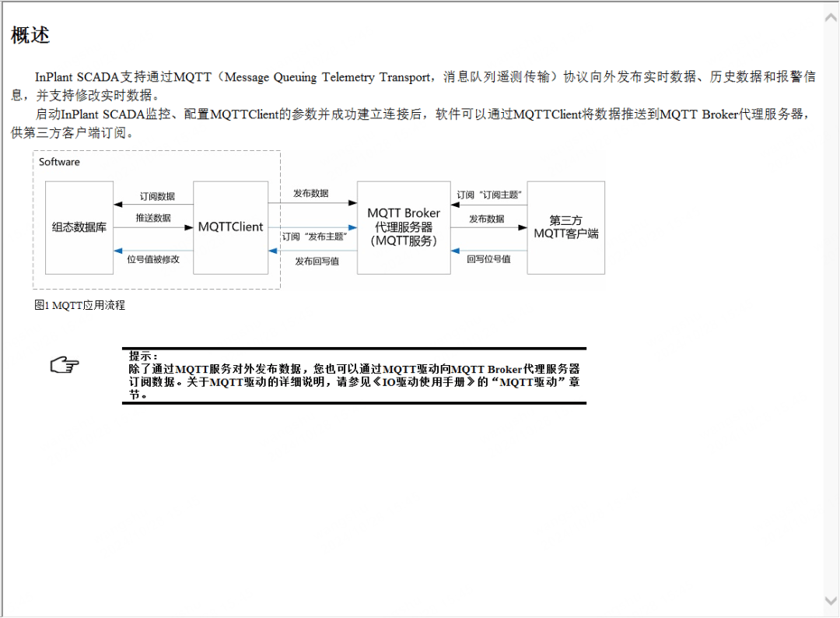
Task: Click the 第三方 MQTT客户端 box
Action: [566, 228]
